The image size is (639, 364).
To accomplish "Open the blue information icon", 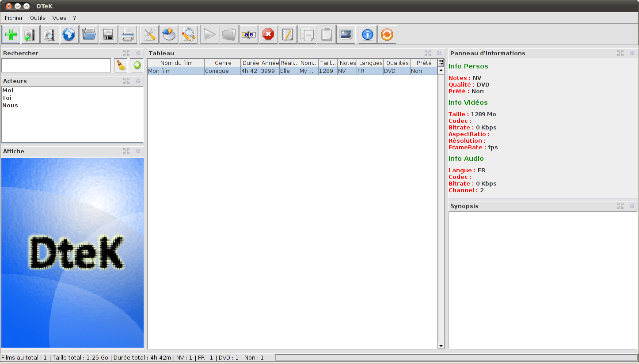I will (x=368, y=34).
